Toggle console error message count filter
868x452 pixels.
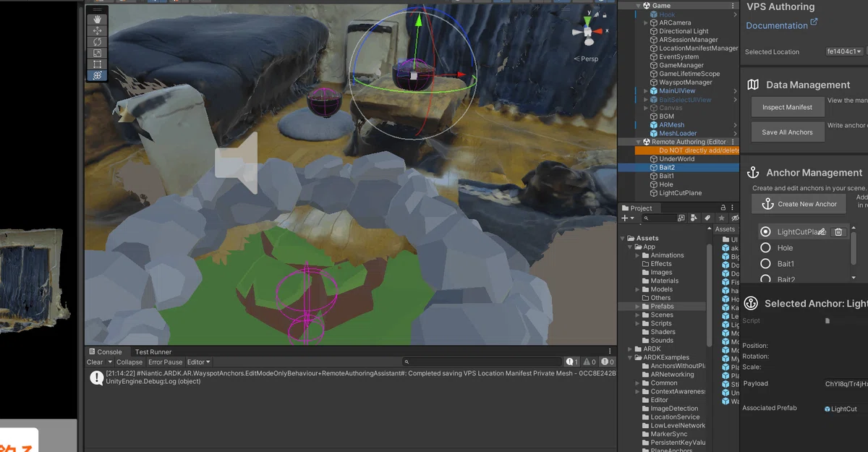click(x=608, y=362)
